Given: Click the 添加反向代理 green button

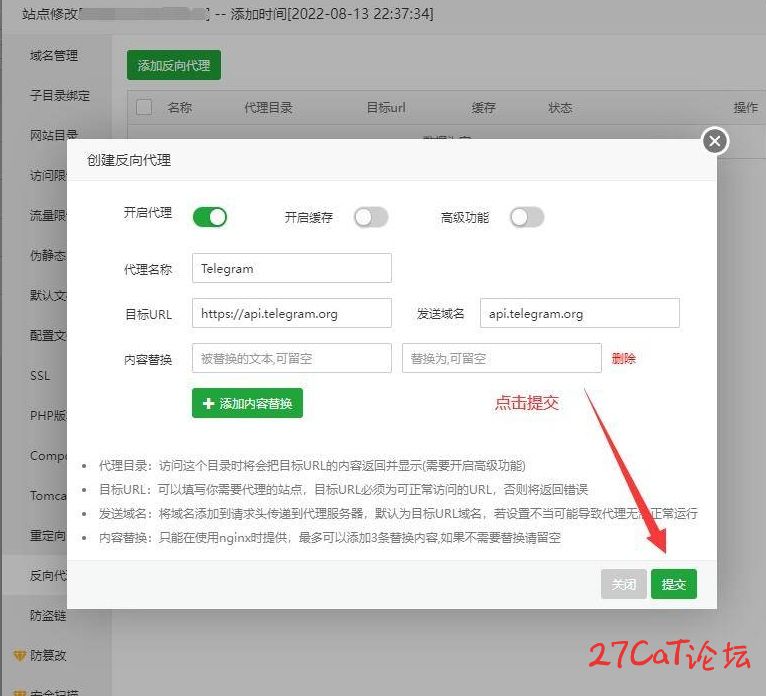Looking at the screenshot, I should [x=174, y=65].
